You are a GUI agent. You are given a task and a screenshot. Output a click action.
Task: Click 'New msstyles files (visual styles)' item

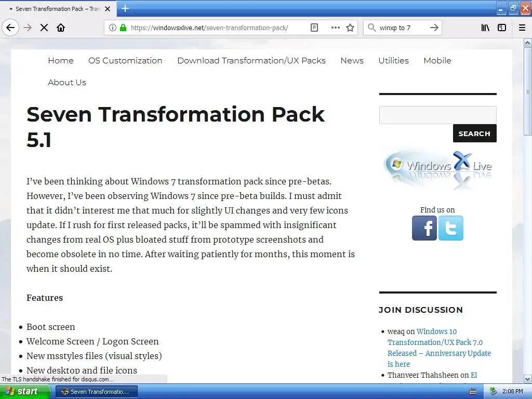pos(95,356)
